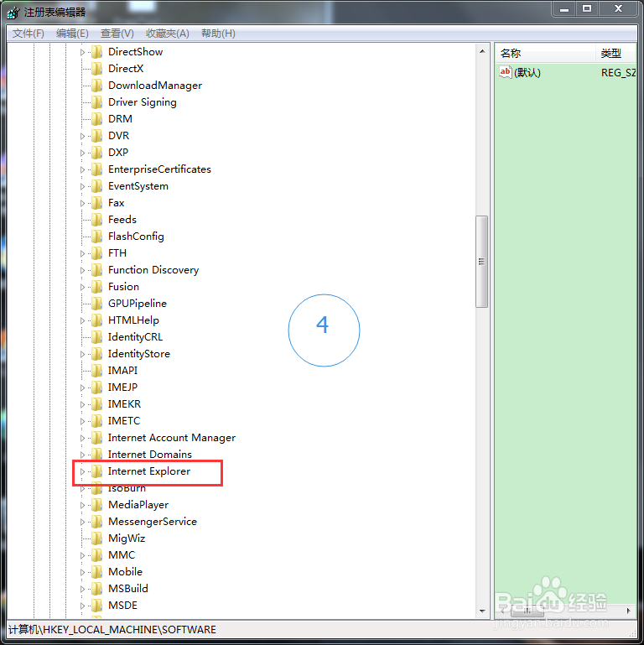Close the Registry Editor window
Screen dimensions: 644x645
[x=618, y=9]
